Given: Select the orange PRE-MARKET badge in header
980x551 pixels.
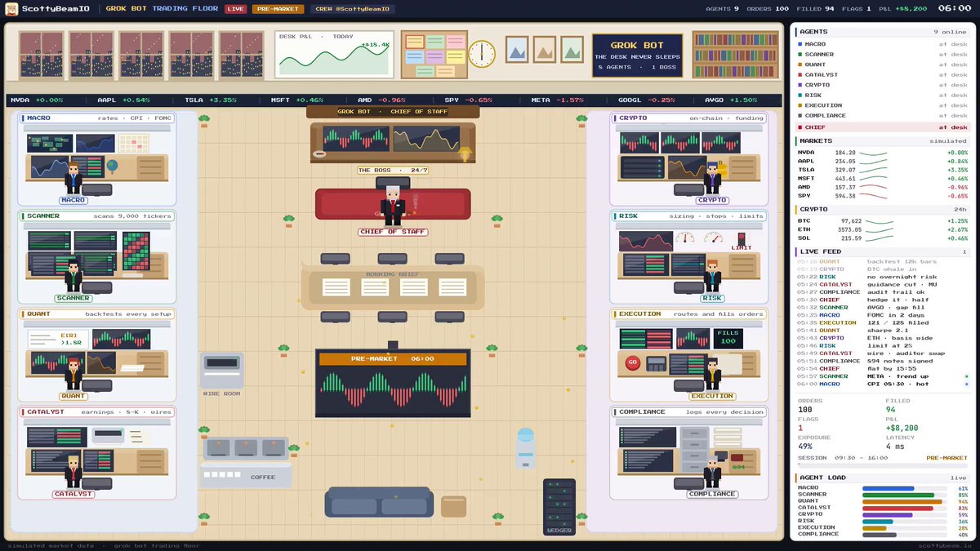Looking at the screenshot, I should [278, 9].
